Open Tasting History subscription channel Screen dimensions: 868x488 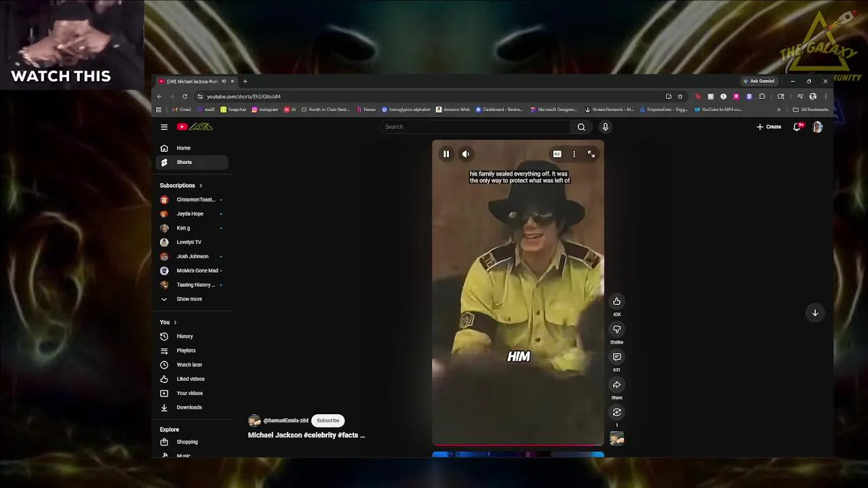192,285
